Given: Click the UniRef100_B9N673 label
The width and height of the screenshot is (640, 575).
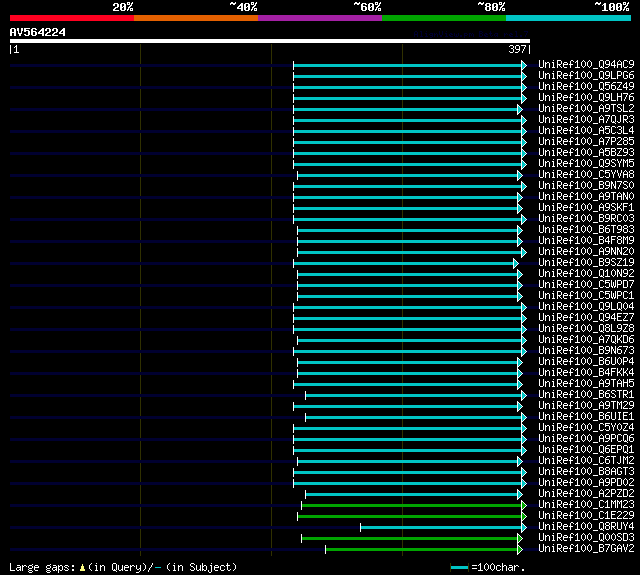Looking at the screenshot, I should click(x=586, y=351).
